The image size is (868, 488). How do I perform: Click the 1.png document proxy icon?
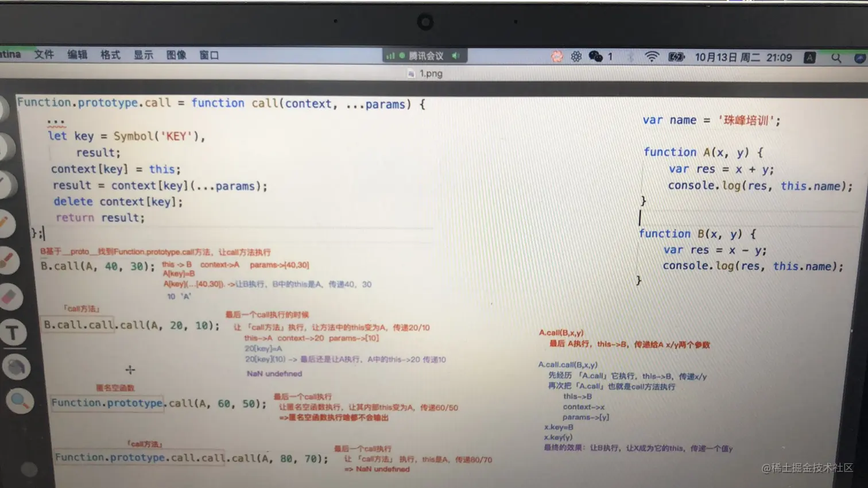(x=411, y=73)
